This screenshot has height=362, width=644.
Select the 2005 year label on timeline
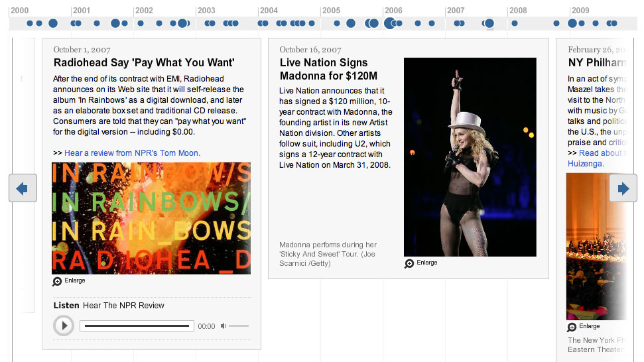(x=331, y=10)
